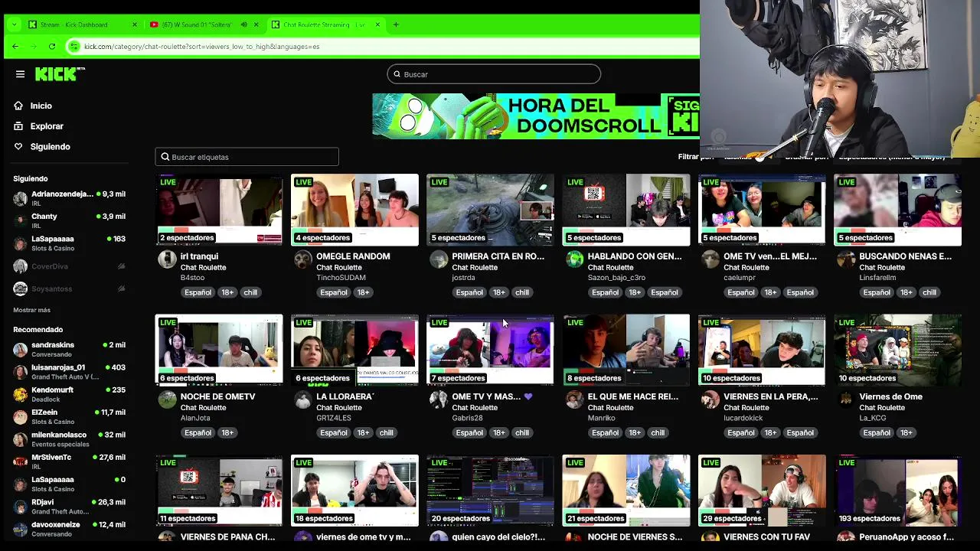Close the Stream Kick Dashboard tab
Viewport: 980px width, 551px height.
pyautogui.click(x=135, y=24)
